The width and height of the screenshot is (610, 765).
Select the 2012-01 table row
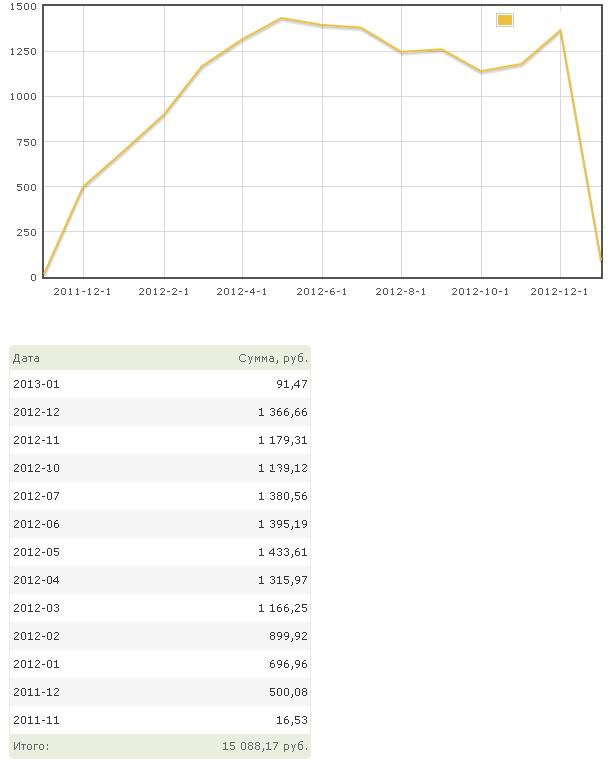pos(160,664)
